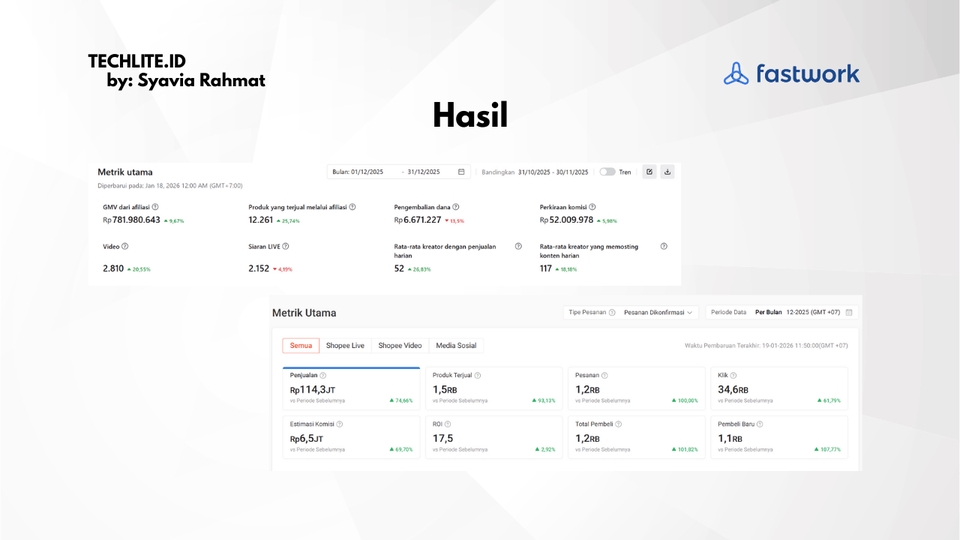This screenshot has width=960, height=540.
Task: Click the help icon next to Pesanan
Action: pos(604,376)
